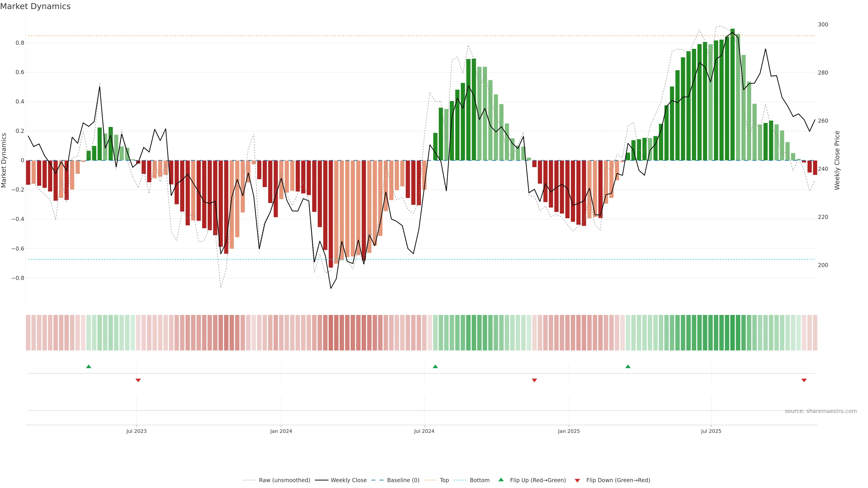Screen dimensions: 868x488
Task: Toggle the Baseline (0) legend entry
Action: coord(403,480)
